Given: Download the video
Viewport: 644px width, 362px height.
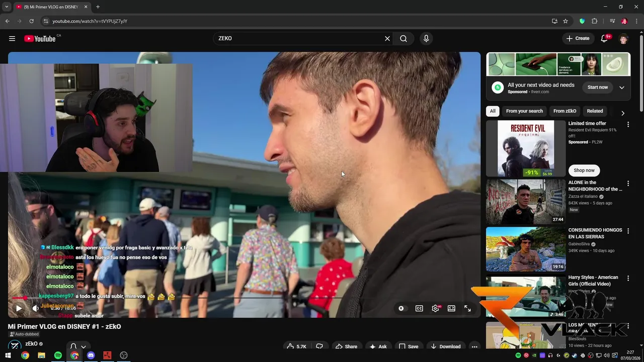Looking at the screenshot, I should 445,346.
